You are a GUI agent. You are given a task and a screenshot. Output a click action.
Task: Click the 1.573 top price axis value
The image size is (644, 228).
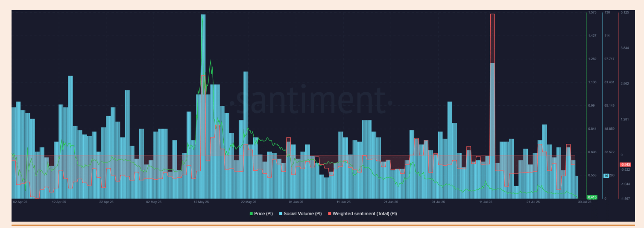pyautogui.click(x=592, y=13)
